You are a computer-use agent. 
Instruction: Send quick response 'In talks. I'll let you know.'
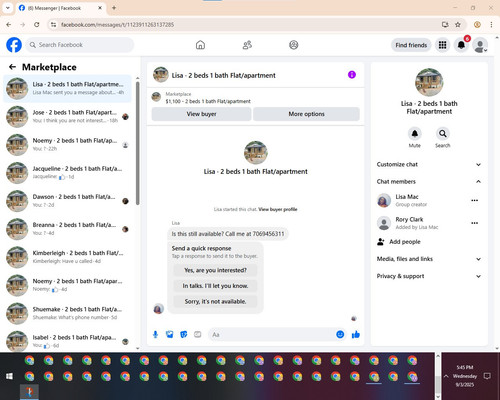tap(215, 286)
